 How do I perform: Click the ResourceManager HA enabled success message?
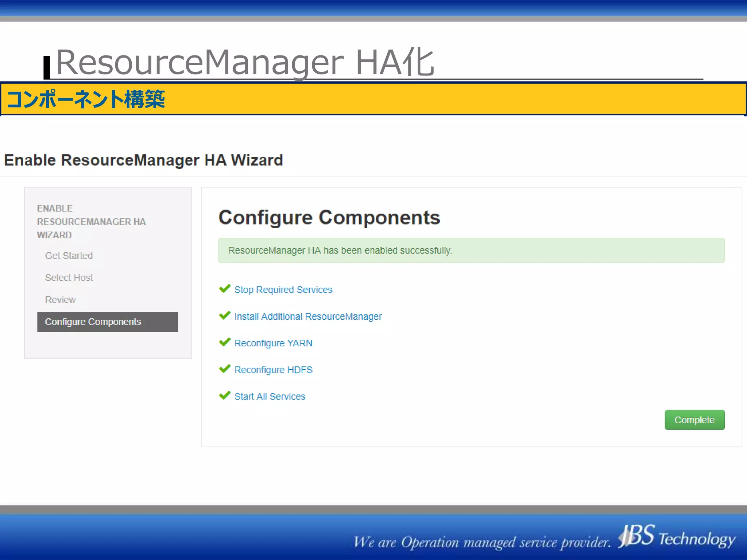(x=471, y=250)
